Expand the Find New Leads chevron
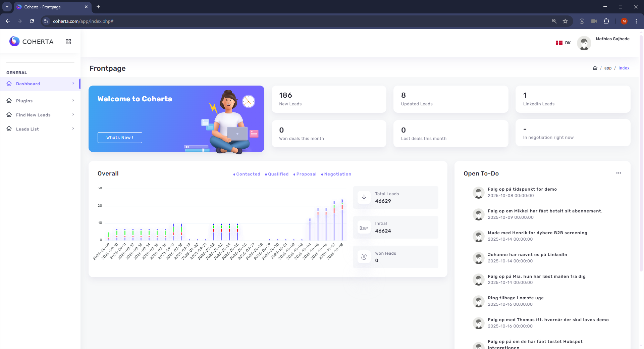This screenshot has height=349, width=644. click(x=73, y=115)
